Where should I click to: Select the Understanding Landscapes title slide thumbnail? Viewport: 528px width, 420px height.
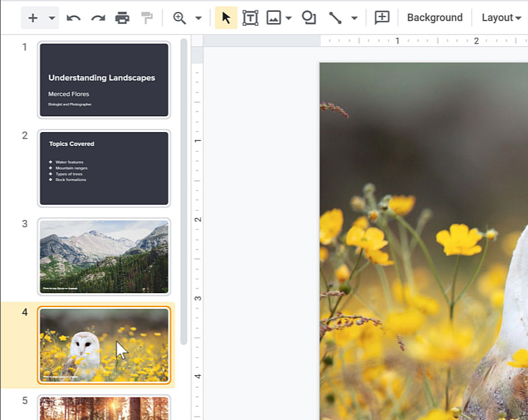pyautogui.click(x=104, y=80)
